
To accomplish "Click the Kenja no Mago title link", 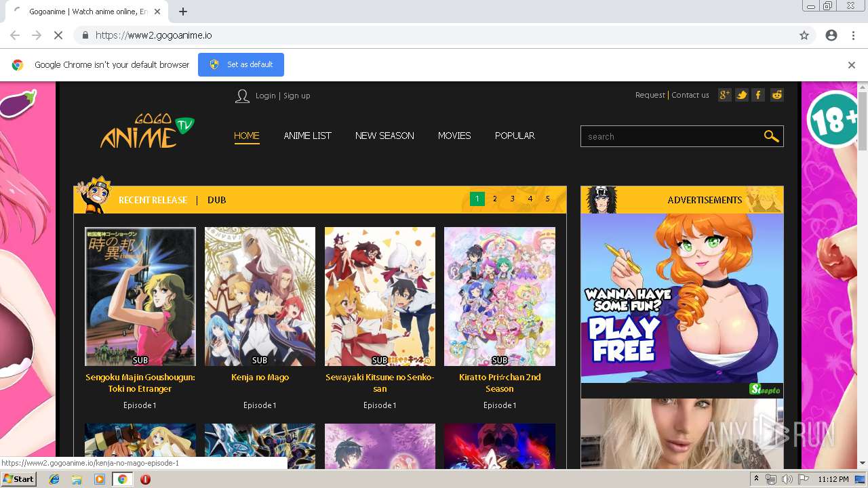I will [x=260, y=378].
